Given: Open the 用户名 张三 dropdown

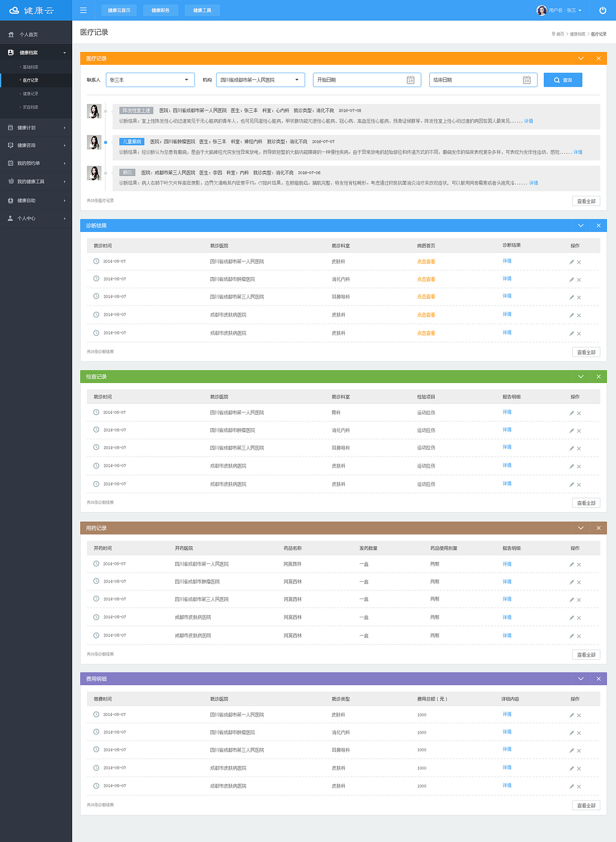Looking at the screenshot, I should pyautogui.click(x=565, y=10).
